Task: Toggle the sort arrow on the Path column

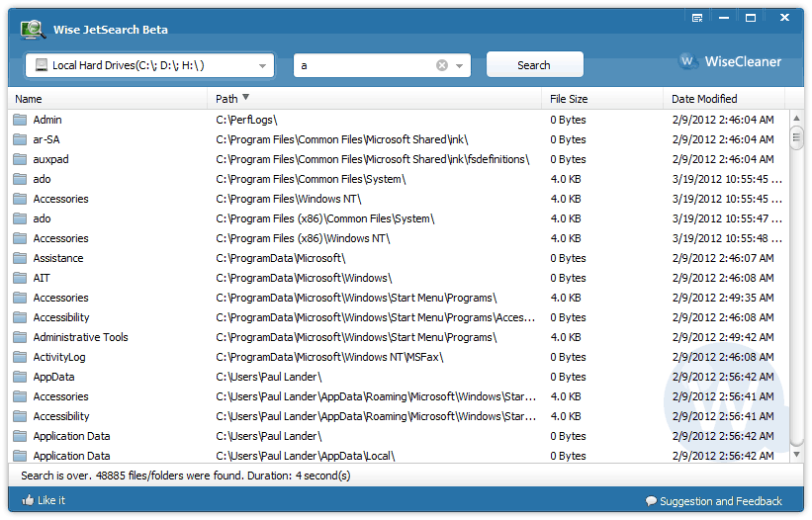Action: coord(246,97)
